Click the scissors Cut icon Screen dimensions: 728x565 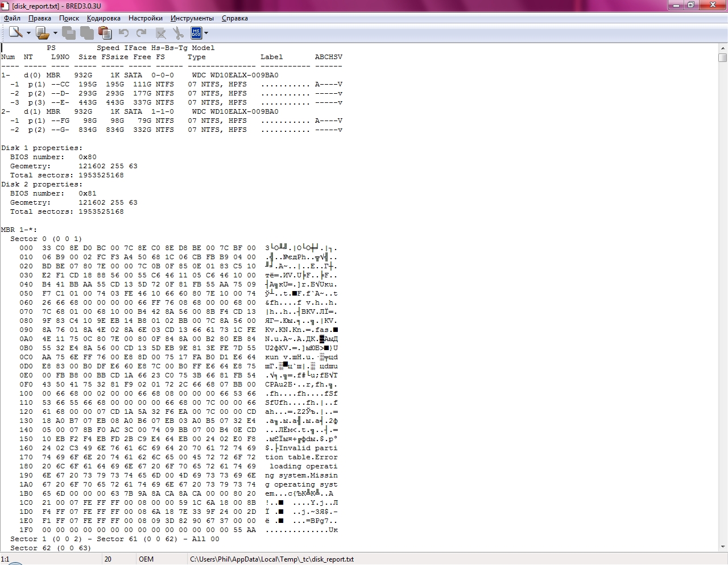click(178, 33)
